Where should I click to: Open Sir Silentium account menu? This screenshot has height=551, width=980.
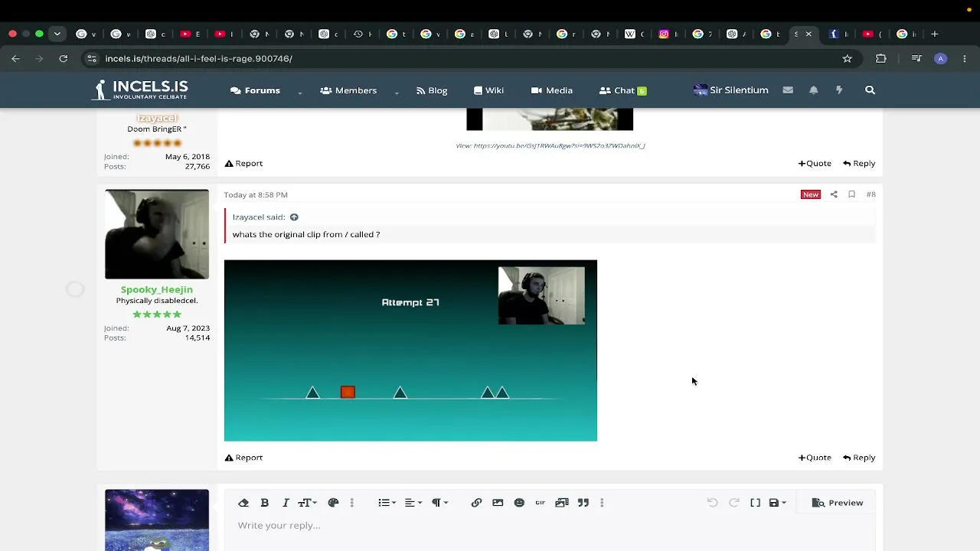point(730,90)
